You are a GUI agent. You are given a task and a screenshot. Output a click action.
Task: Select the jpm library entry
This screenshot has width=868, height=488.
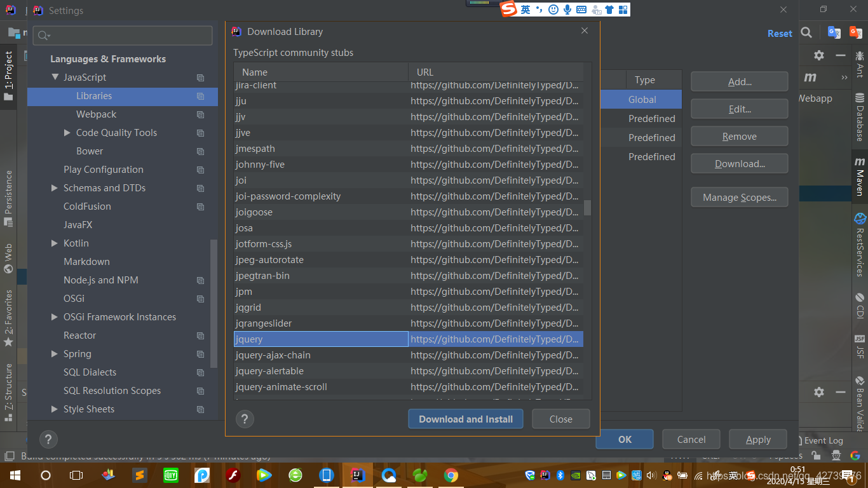click(x=409, y=292)
